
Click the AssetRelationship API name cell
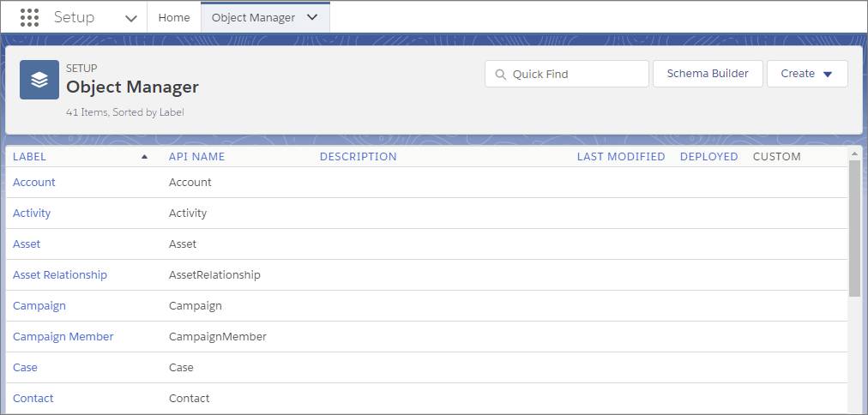coord(214,275)
